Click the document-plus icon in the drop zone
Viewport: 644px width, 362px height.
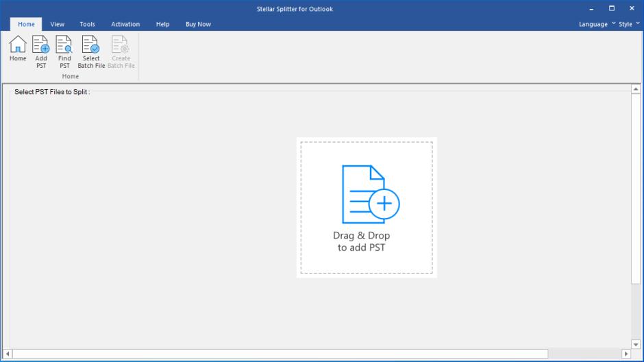(371, 194)
